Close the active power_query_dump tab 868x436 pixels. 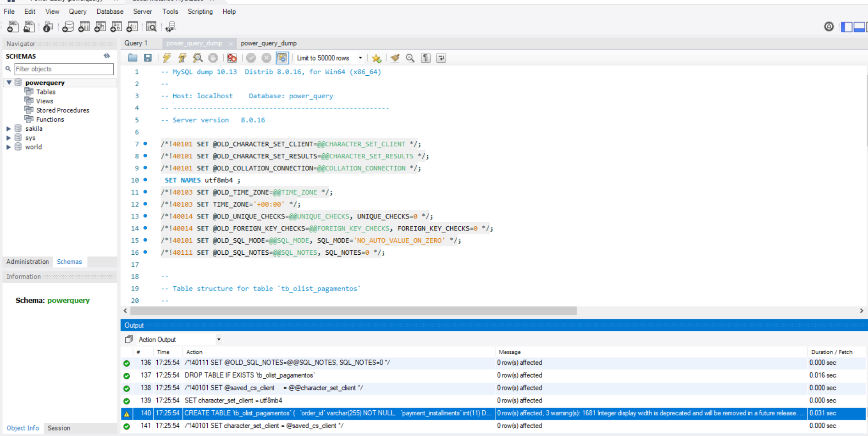(231, 44)
